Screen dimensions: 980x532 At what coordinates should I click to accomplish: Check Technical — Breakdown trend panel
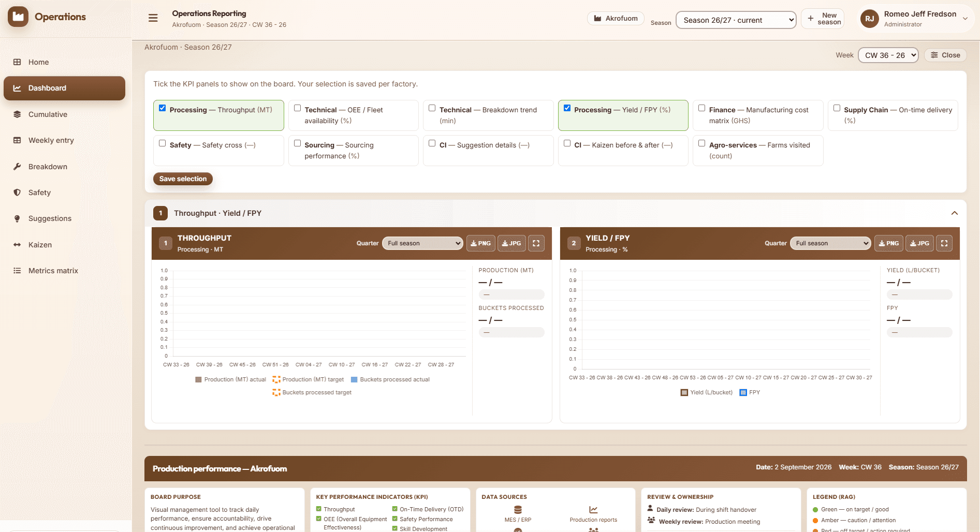[x=432, y=108]
